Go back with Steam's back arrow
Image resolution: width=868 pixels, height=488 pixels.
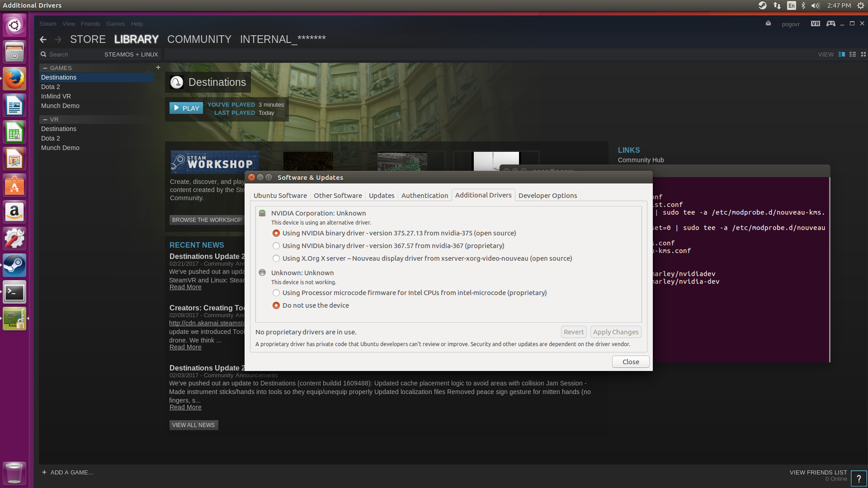coord(43,40)
